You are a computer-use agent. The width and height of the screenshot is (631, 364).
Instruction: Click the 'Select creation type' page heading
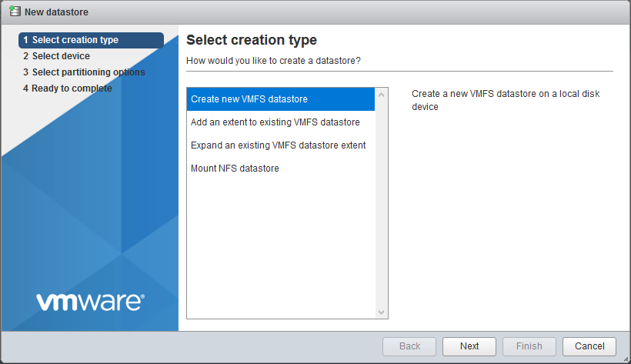coord(252,40)
